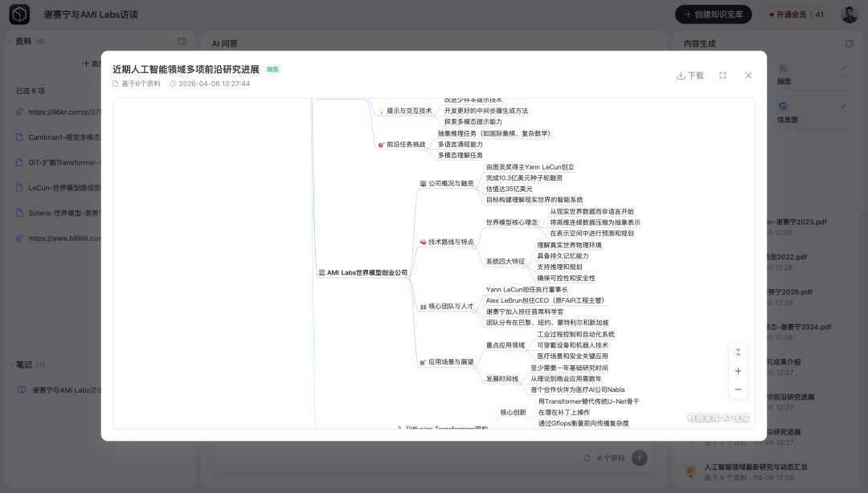Collapse the 资料 section chevron
The height and width of the screenshot is (493, 868).
click(x=10, y=42)
